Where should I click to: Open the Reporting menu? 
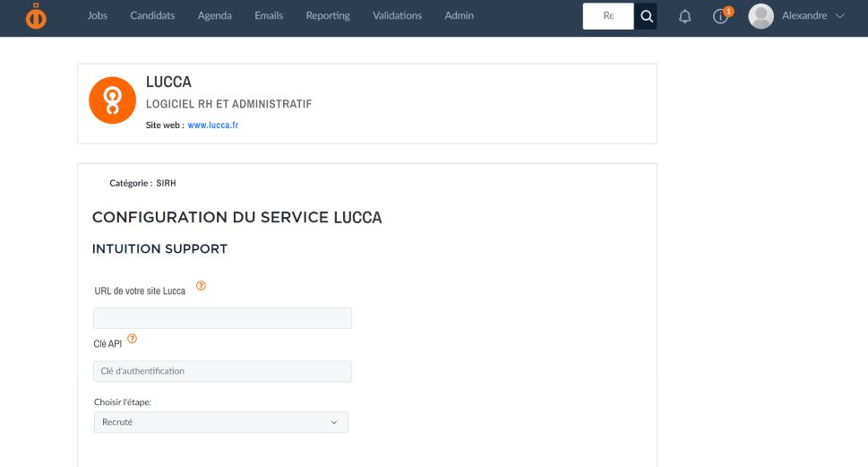328,15
